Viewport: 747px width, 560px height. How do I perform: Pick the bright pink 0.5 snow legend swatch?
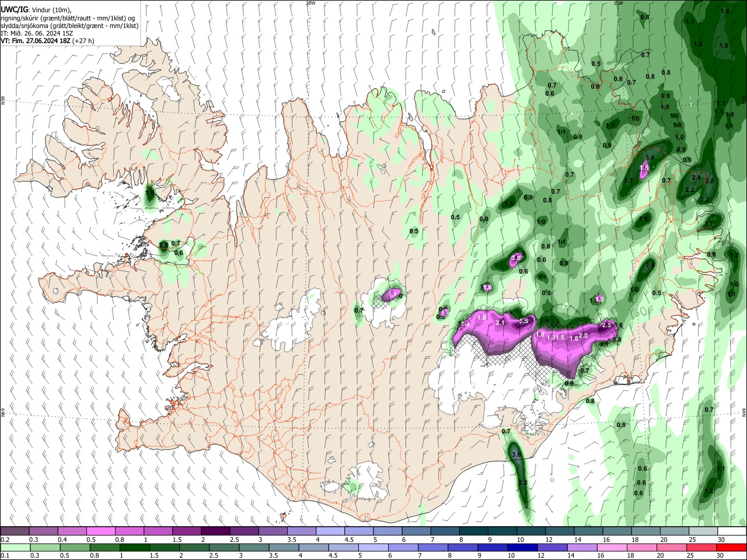pos(100,531)
